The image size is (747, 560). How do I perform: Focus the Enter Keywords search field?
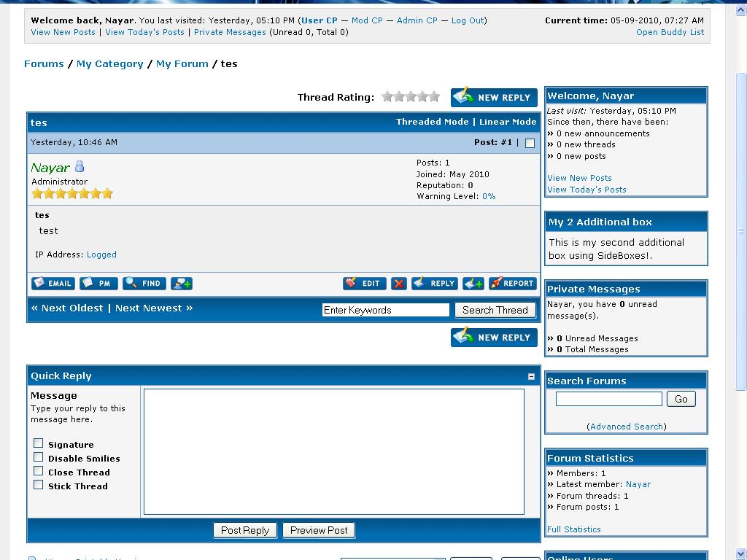tap(385, 310)
